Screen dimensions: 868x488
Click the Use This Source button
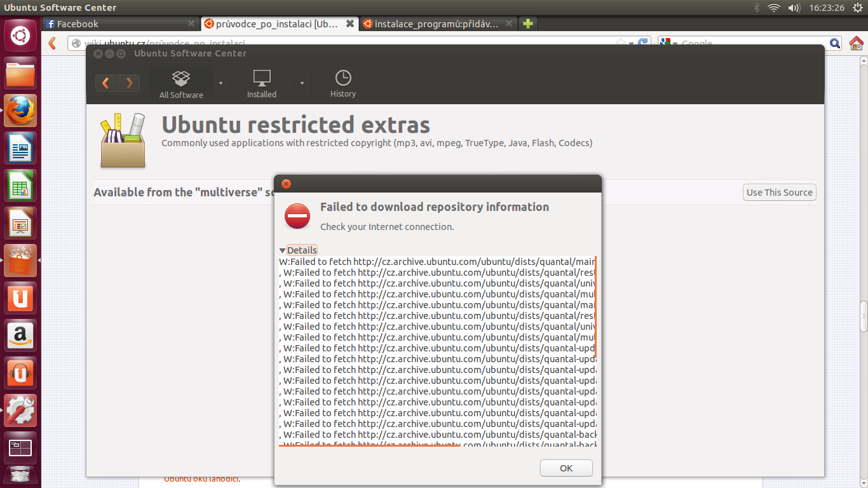[780, 193]
